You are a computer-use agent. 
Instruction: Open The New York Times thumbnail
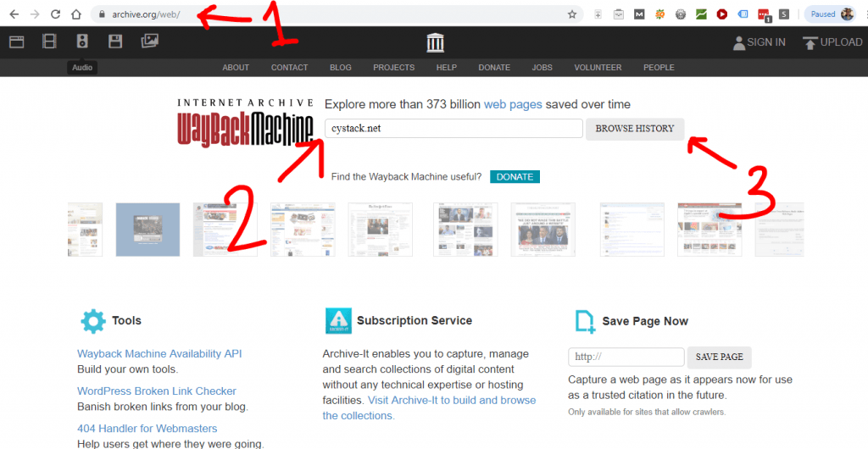(381, 230)
